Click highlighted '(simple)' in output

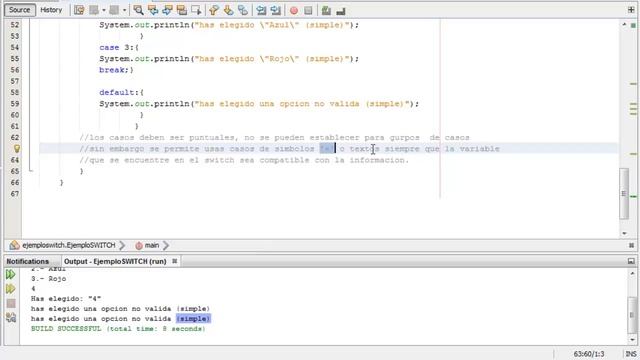(193, 319)
